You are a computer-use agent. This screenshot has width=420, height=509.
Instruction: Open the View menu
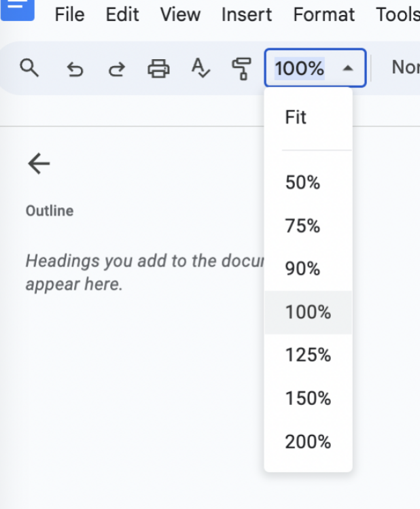tap(180, 14)
